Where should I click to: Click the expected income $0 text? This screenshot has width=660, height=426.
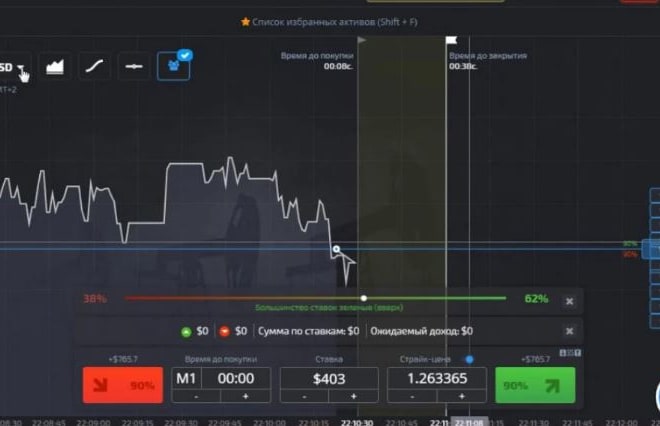click(x=421, y=331)
